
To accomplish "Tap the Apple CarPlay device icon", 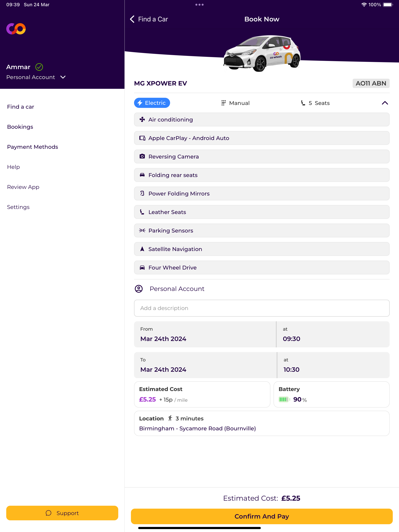I will (x=142, y=138).
